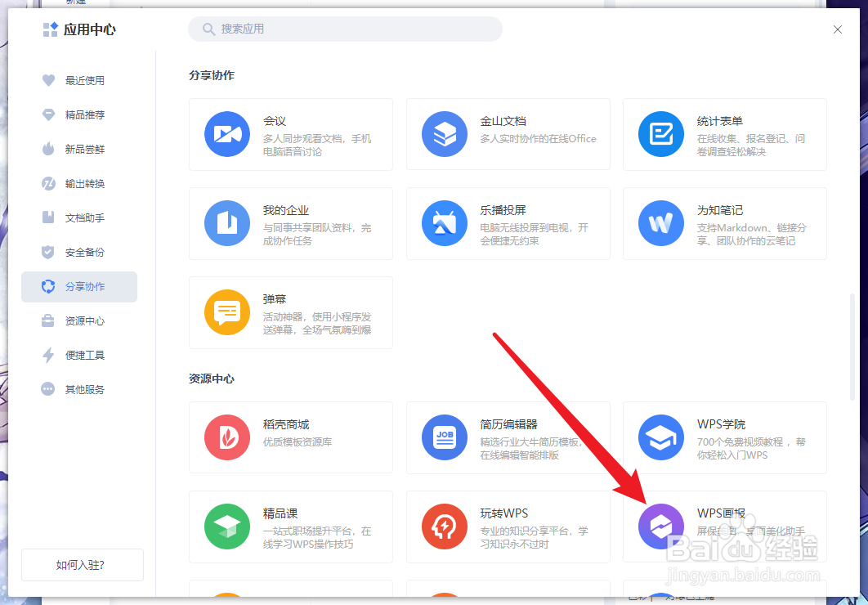Screen dimensions: 868x605
Task: Click the heart icon beside 最近使用
Action: pos(49,80)
